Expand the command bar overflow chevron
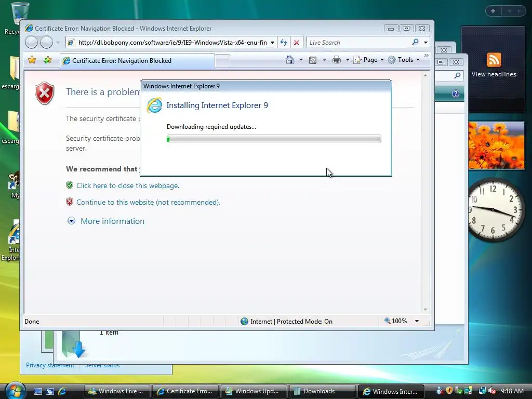Viewport: 532px width, 399px height. tap(427, 55)
